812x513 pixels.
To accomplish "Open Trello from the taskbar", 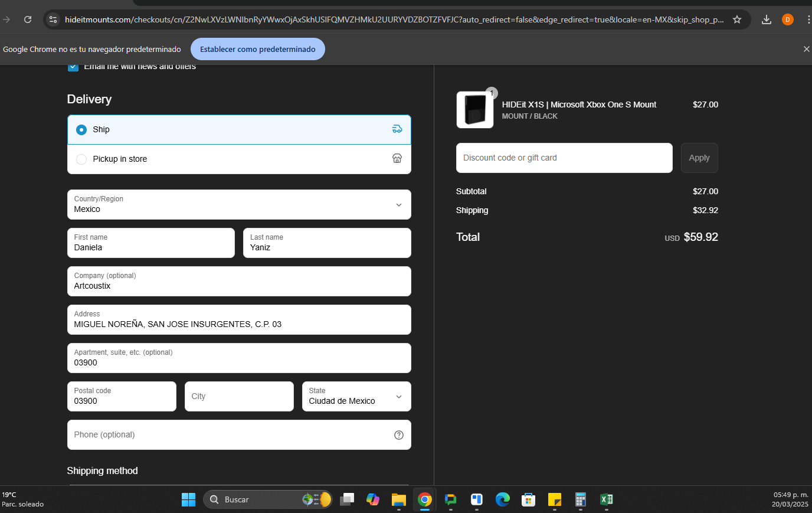I will 477,499.
